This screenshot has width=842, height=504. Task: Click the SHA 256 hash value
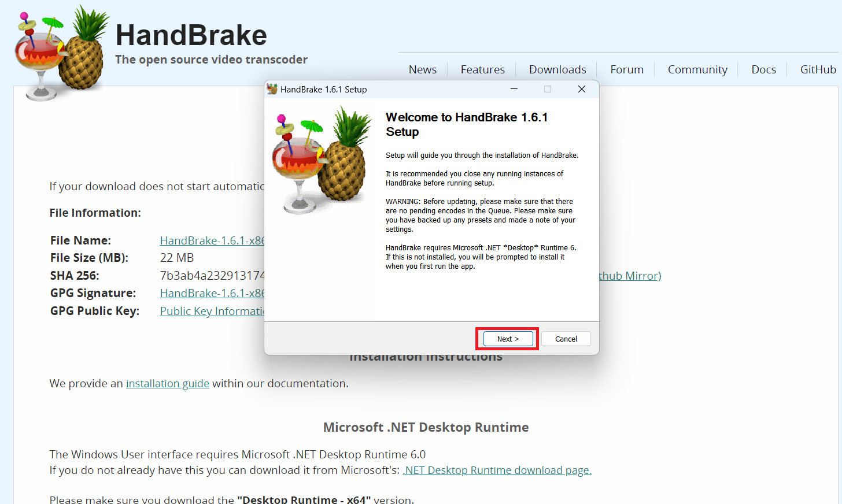[x=212, y=276]
